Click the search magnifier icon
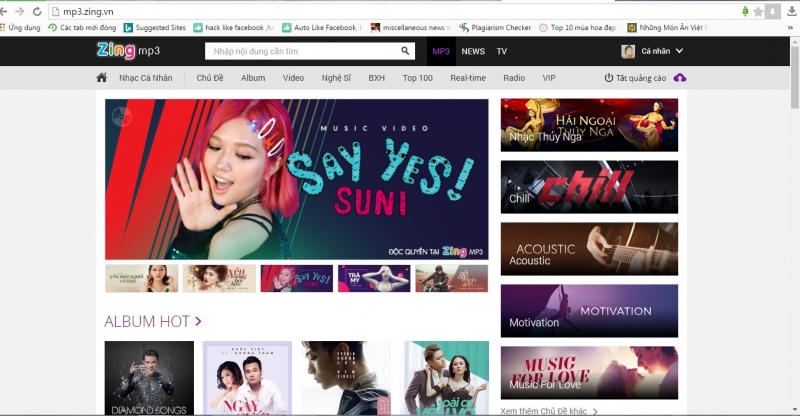 (405, 51)
